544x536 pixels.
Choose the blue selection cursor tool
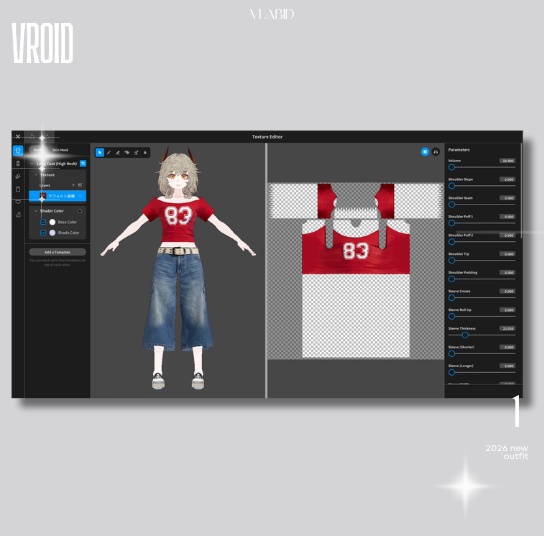tap(100, 152)
